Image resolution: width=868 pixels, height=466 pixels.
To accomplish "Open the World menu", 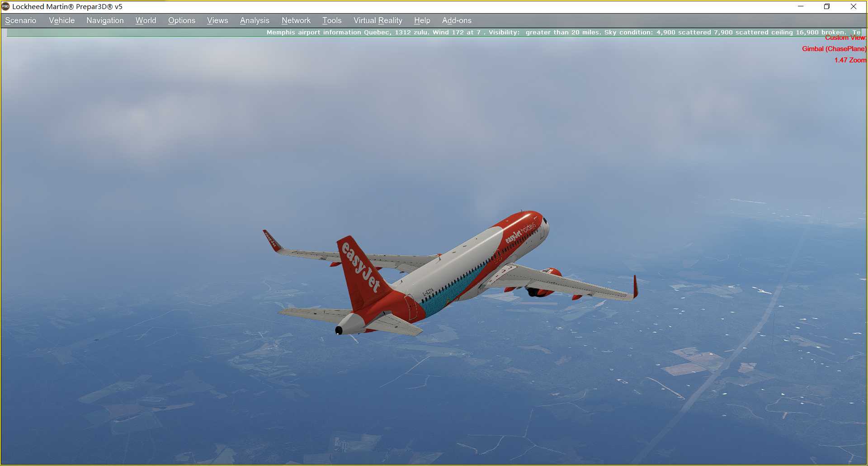I will [x=145, y=20].
